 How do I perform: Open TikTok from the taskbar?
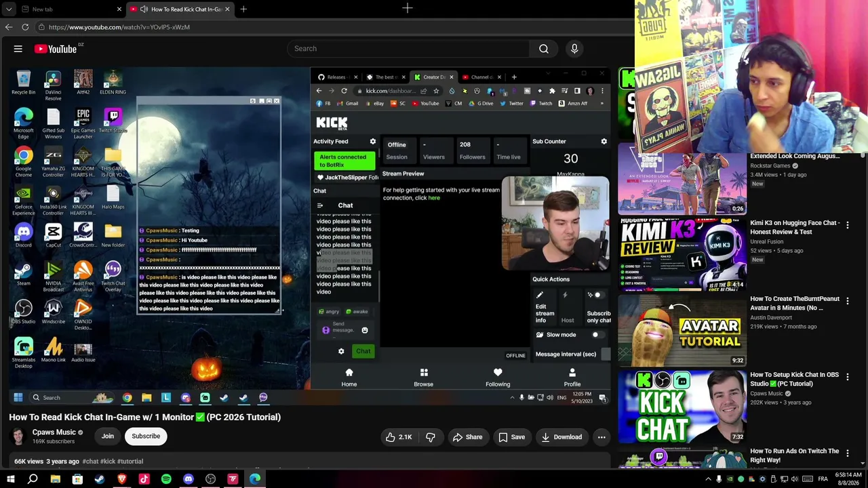click(144, 479)
